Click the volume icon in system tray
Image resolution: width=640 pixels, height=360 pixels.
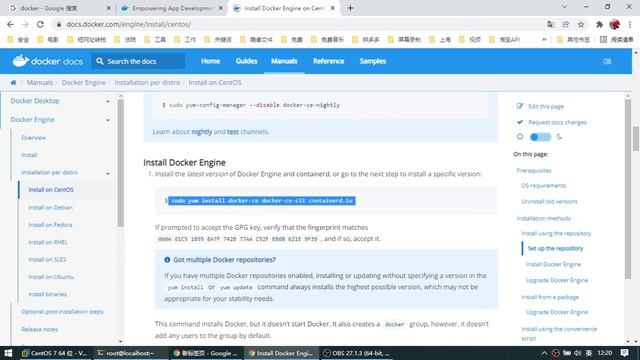(578, 353)
